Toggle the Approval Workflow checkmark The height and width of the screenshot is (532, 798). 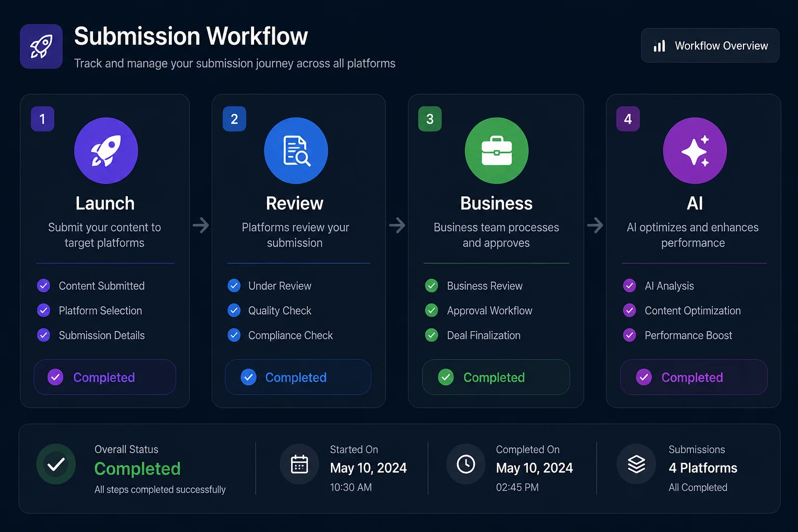click(432, 311)
